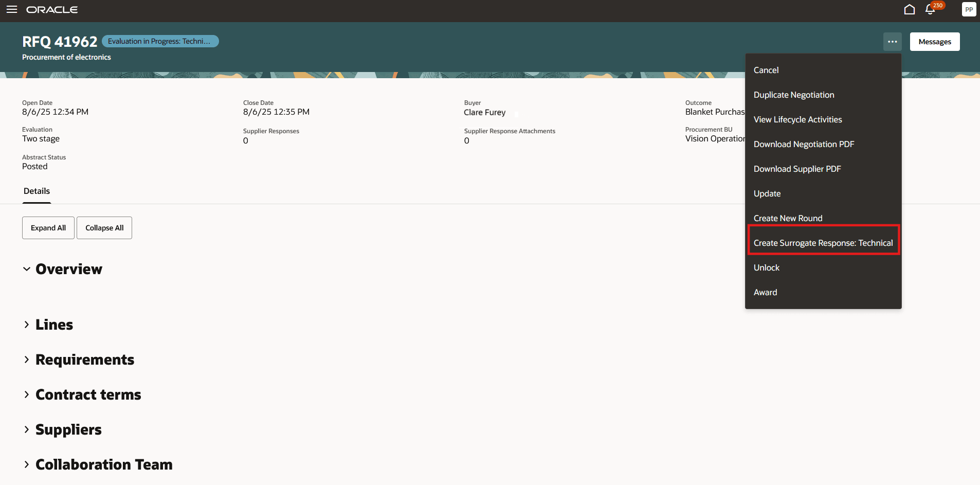Click the Vision Operations Procurement BU value

coord(715,138)
